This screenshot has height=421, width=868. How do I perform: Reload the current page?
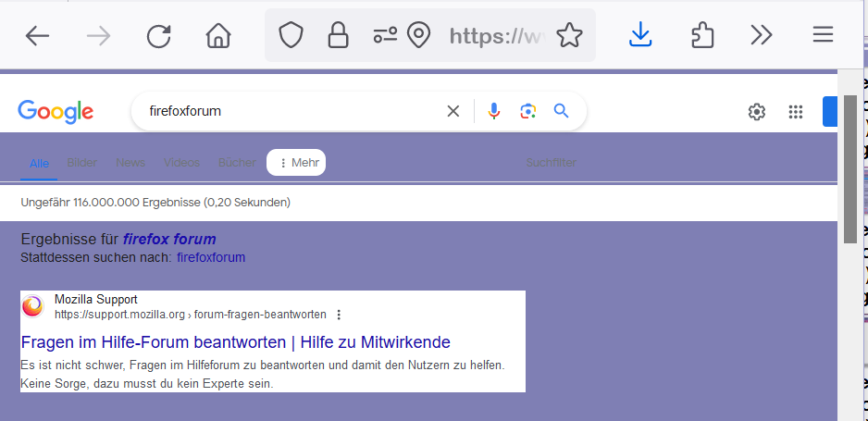[159, 36]
